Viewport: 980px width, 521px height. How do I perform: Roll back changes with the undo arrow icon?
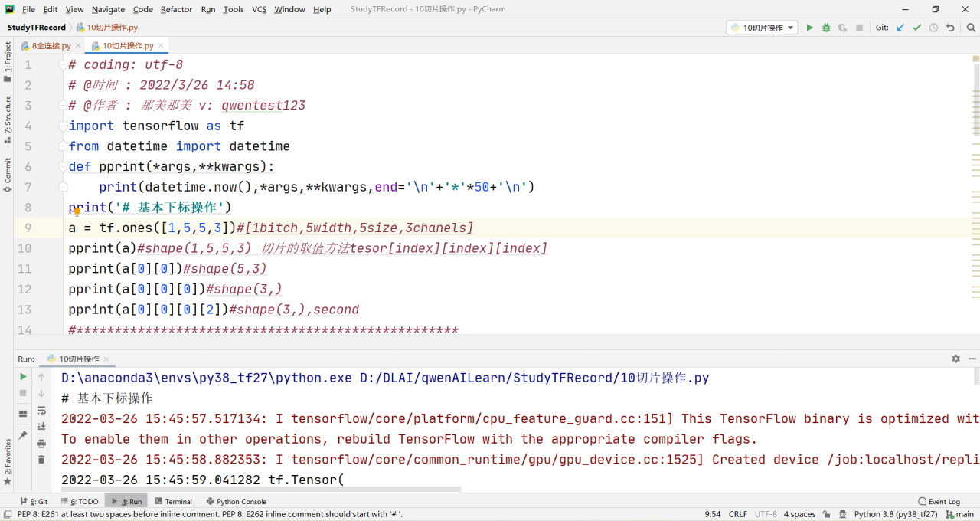pos(950,28)
